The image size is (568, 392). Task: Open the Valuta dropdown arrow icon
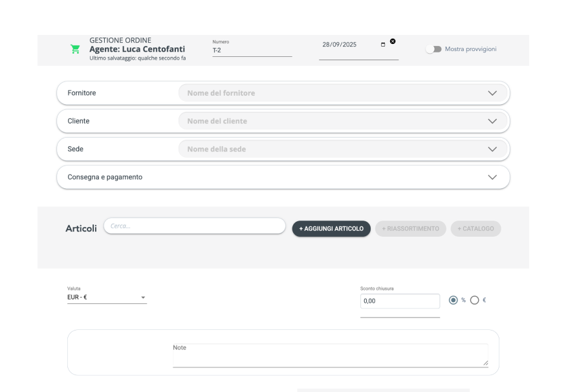click(x=143, y=298)
